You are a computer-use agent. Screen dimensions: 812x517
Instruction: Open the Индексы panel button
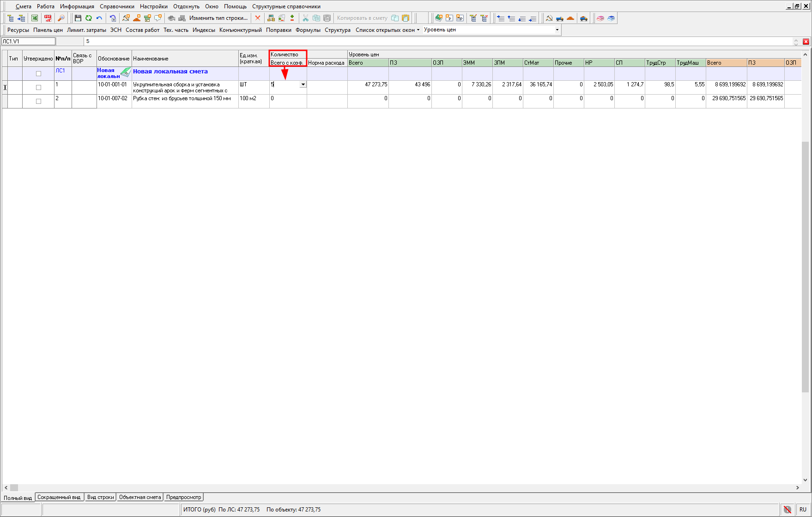click(x=204, y=30)
